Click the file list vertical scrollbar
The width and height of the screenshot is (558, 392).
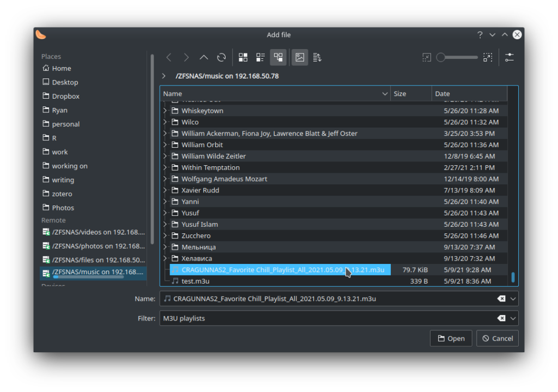pyautogui.click(x=513, y=278)
